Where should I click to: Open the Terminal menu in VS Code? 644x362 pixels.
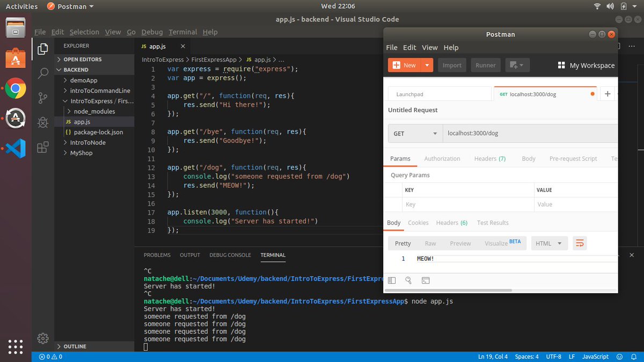click(x=182, y=32)
